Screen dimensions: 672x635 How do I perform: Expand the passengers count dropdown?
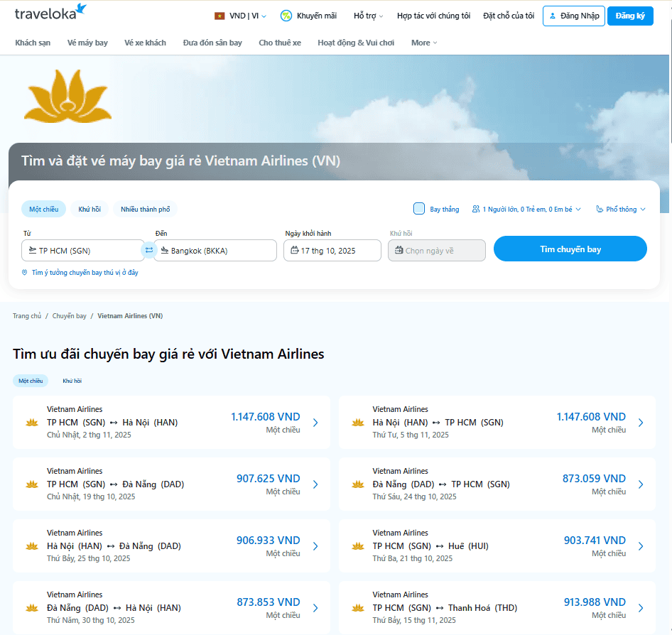[526, 210]
